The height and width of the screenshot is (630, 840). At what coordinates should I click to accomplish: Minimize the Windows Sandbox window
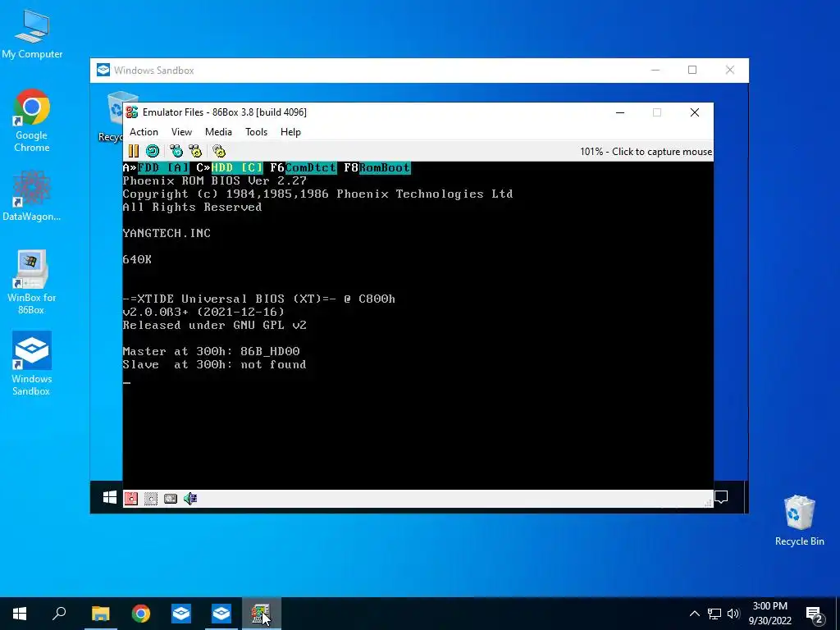point(655,71)
